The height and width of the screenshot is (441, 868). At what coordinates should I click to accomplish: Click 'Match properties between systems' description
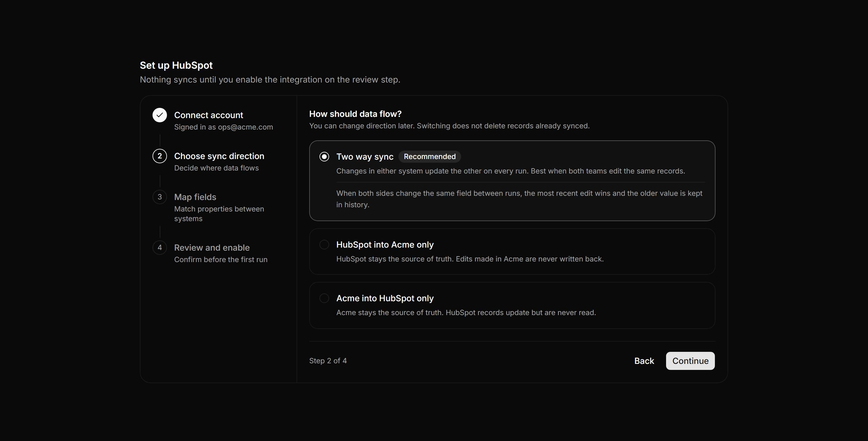point(219,214)
